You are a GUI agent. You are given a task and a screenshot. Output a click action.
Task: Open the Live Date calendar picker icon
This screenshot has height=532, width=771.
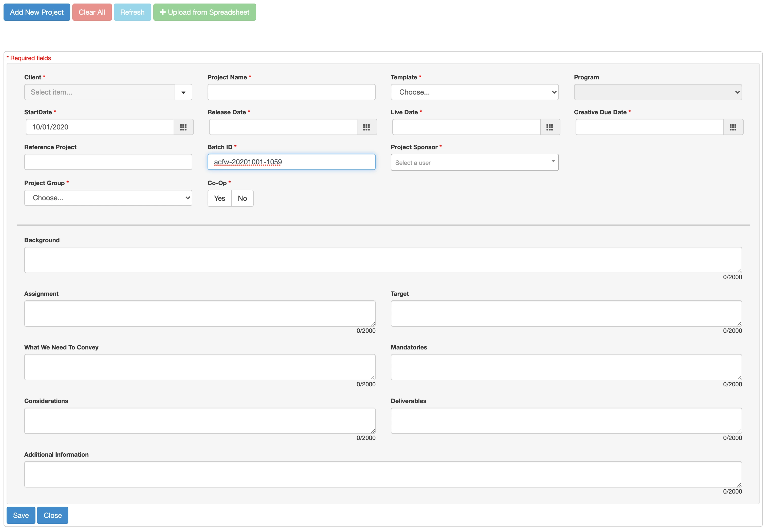550,127
